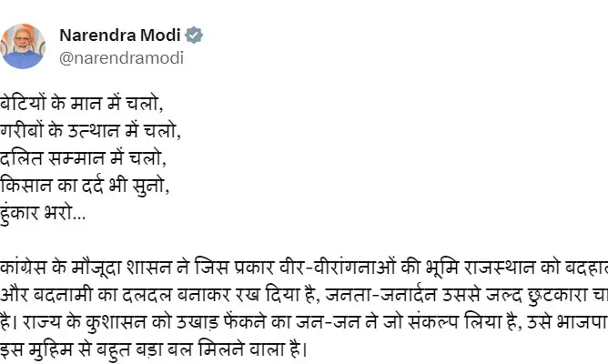The width and height of the screenshot is (608, 364).
Task: Click the blue verified badge icon
Action: [194, 35]
